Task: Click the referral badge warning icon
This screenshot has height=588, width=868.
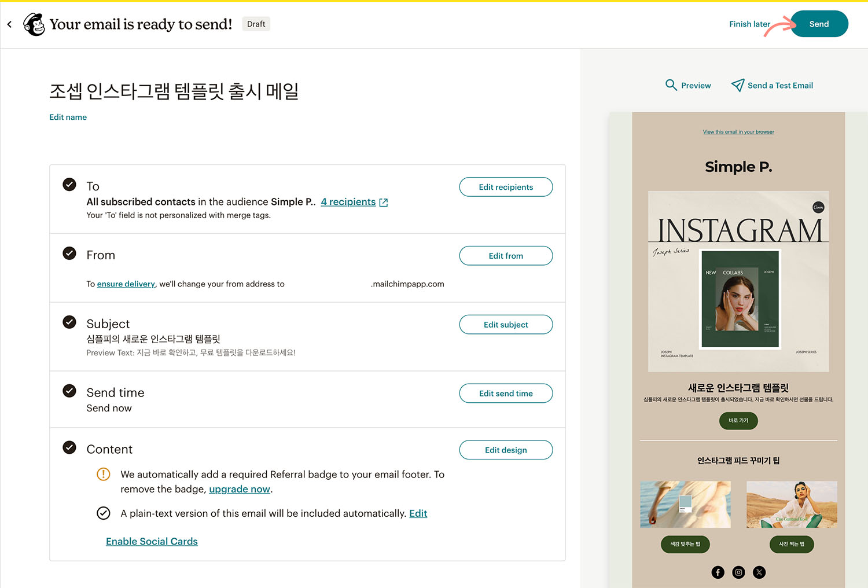Action: coord(103,475)
